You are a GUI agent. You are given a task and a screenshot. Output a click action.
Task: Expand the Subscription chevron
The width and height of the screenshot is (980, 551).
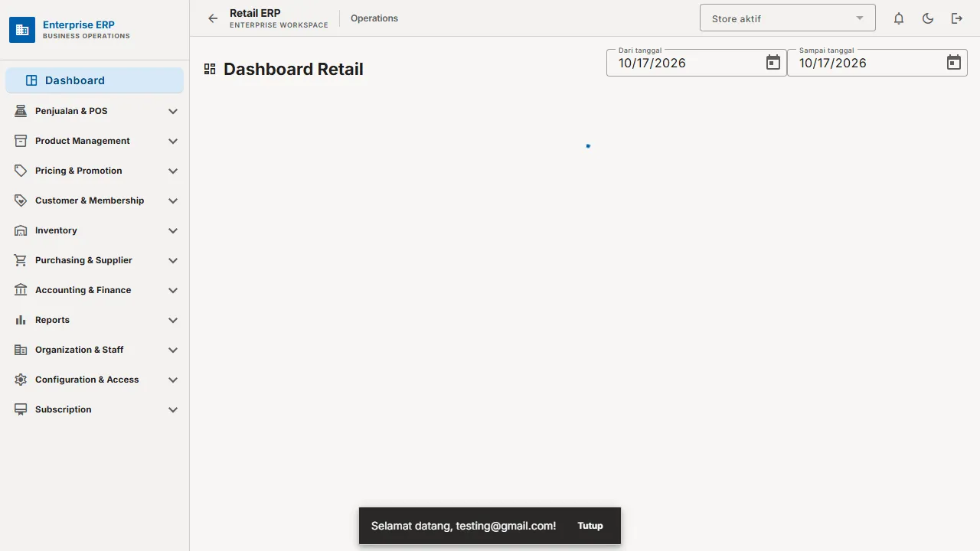173,409
